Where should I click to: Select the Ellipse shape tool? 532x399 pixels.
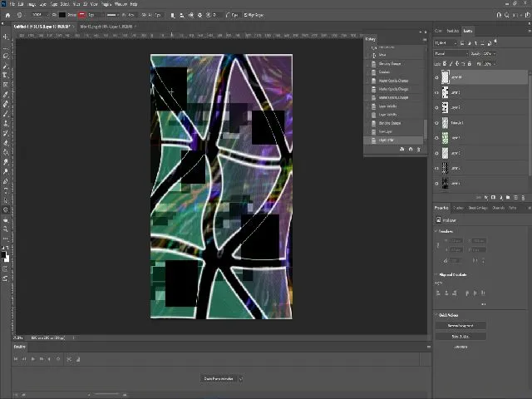point(6,210)
